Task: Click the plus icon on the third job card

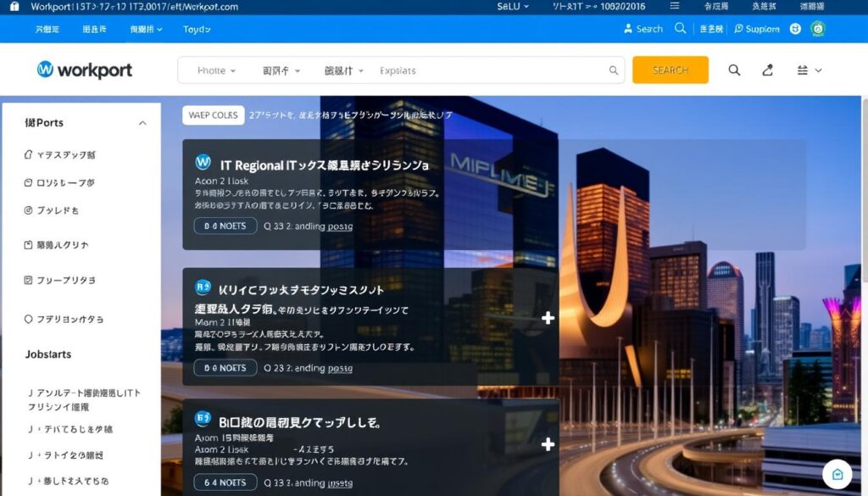Action: (x=548, y=444)
